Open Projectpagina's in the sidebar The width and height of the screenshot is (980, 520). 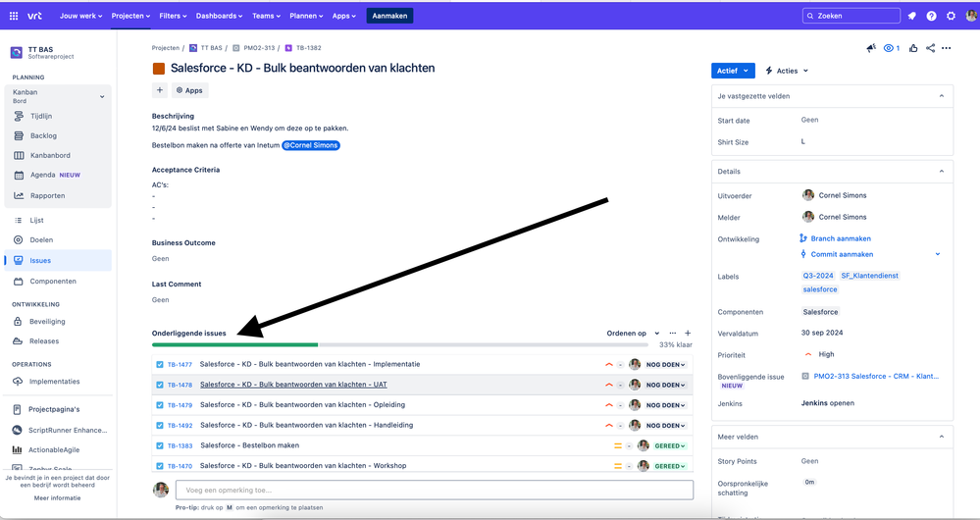tap(54, 409)
